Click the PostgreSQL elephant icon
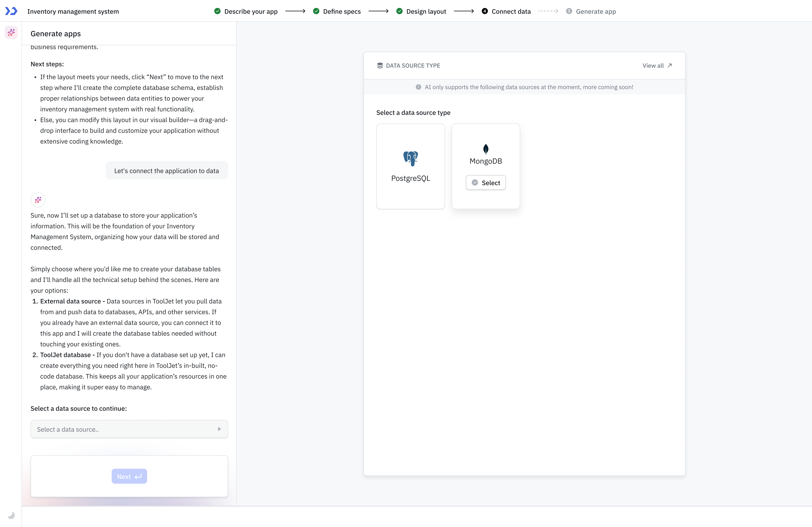The height and width of the screenshot is (527, 812). tap(410, 158)
